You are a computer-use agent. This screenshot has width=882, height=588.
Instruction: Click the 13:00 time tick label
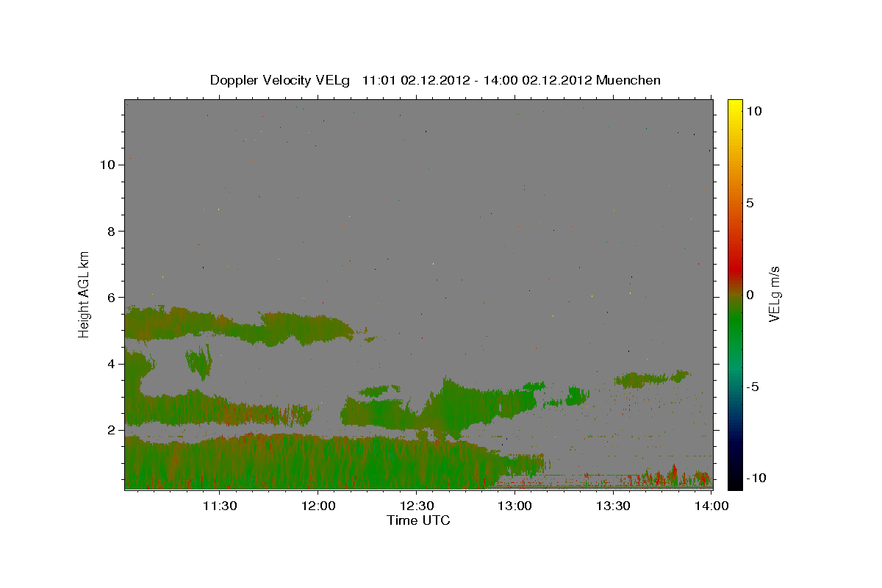tap(514, 506)
